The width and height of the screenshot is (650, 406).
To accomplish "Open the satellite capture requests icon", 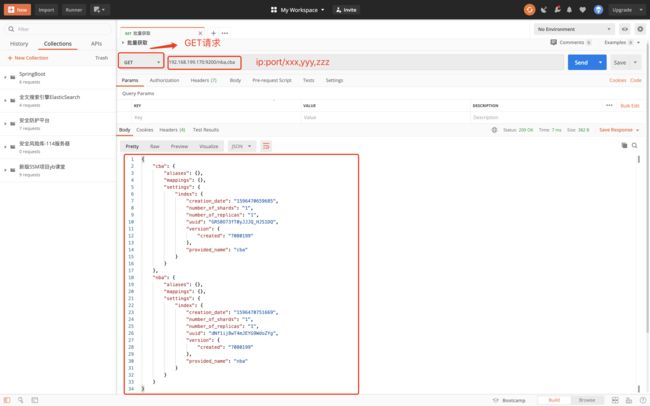I will pyautogui.click(x=543, y=10).
